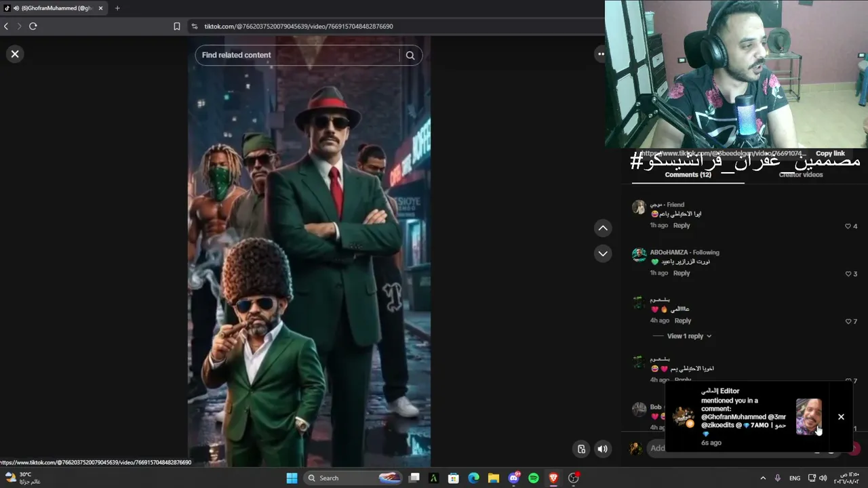Open ABOoHAMZA username link
The image size is (868, 488).
click(669, 252)
